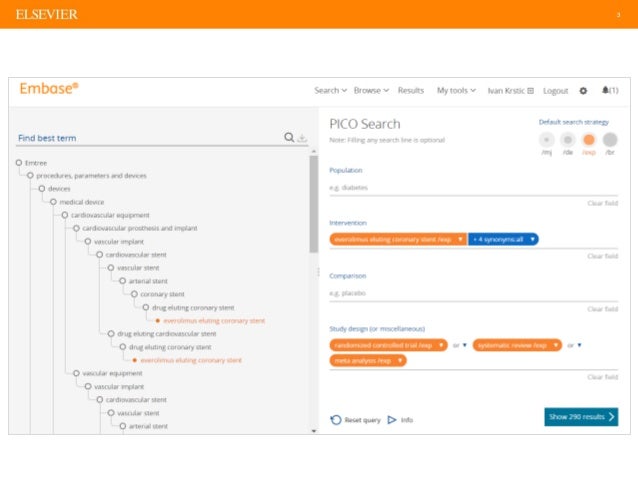638x479 pixels.
Task: Clear the Study design field
Action: pos(602,377)
